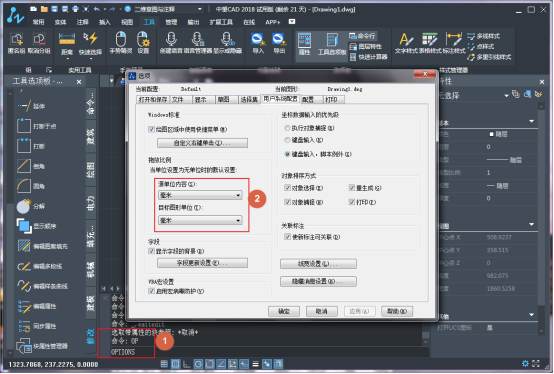This screenshot has width=554, height=374.
Task: Click the Dimension Style (标注样式) icon
Action: click(x=454, y=38)
